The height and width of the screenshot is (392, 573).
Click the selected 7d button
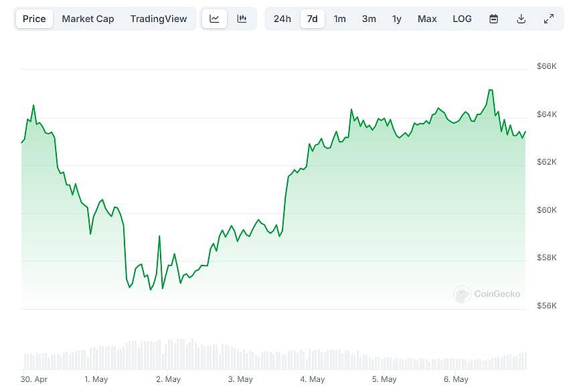click(312, 19)
